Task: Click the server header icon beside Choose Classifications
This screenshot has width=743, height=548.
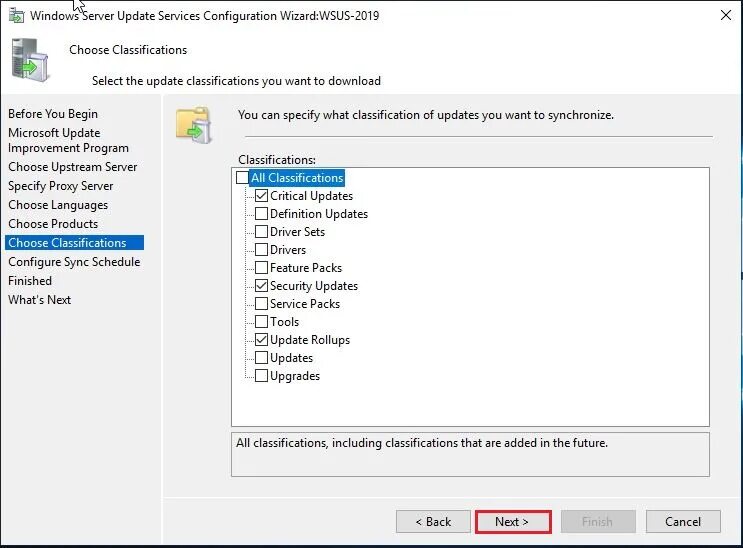Action: 29,60
